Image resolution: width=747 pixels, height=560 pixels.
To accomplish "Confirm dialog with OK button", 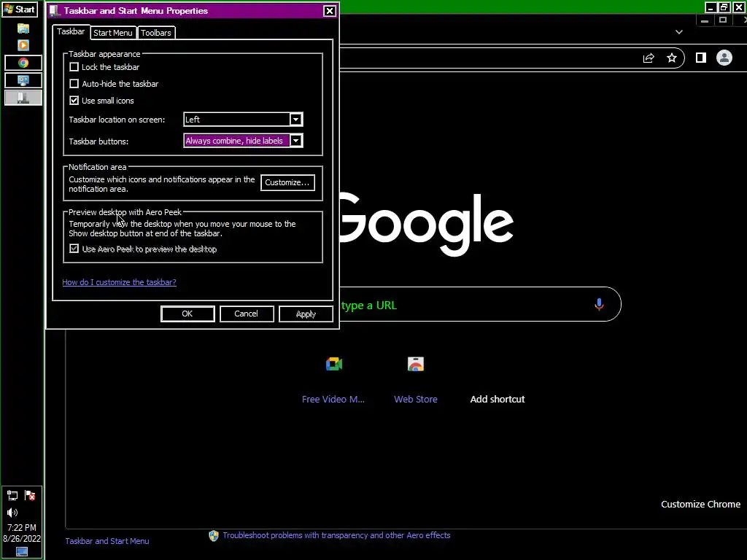I will 187,314.
